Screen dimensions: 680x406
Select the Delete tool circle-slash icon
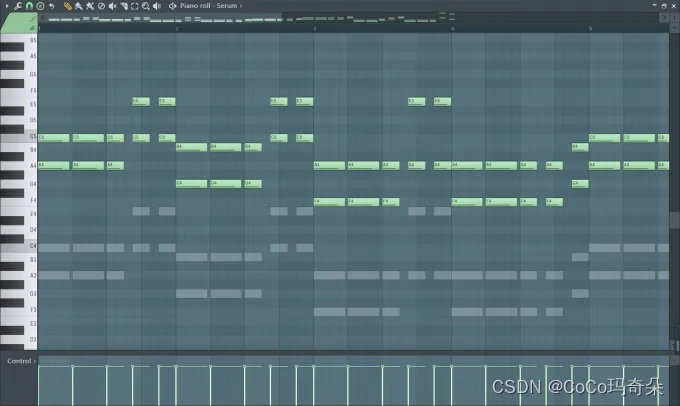[x=101, y=6]
